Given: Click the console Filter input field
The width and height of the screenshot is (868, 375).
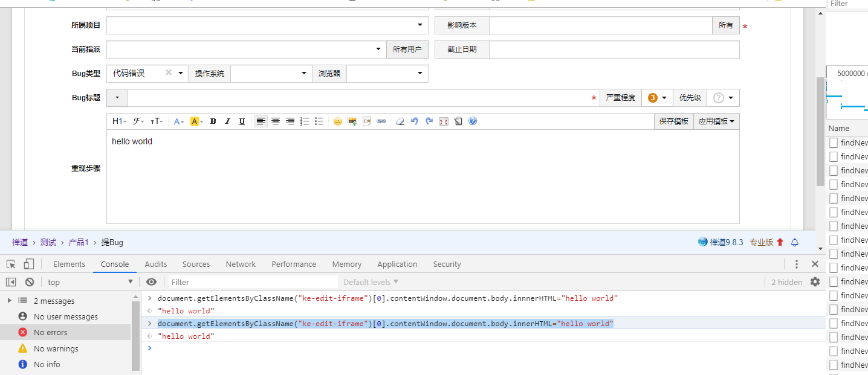Looking at the screenshot, I should (x=253, y=282).
